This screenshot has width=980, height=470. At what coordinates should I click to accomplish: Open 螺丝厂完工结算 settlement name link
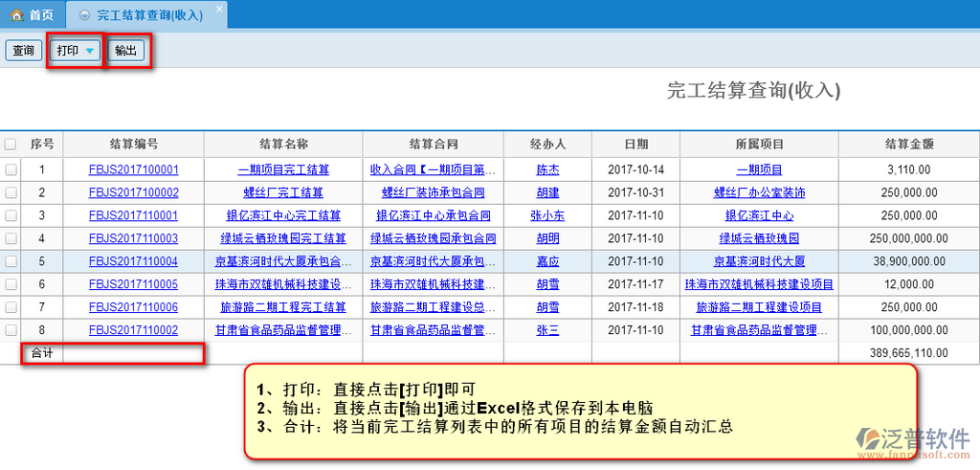pos(283,192)
